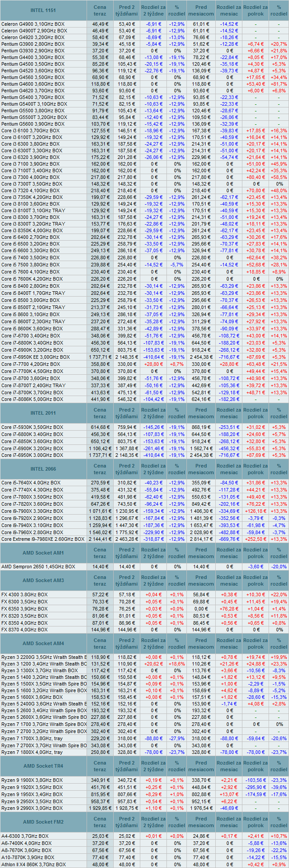Click +20,62 € value in Ryzen 3 1200 row
Viewport: 289px width, 868px height.
tap(154, 664)
